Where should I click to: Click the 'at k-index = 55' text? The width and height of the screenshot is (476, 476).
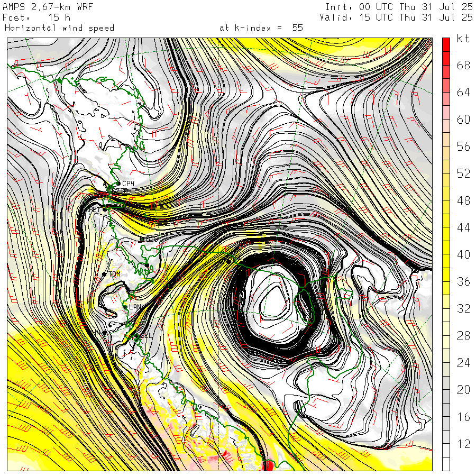coord(261,28)
